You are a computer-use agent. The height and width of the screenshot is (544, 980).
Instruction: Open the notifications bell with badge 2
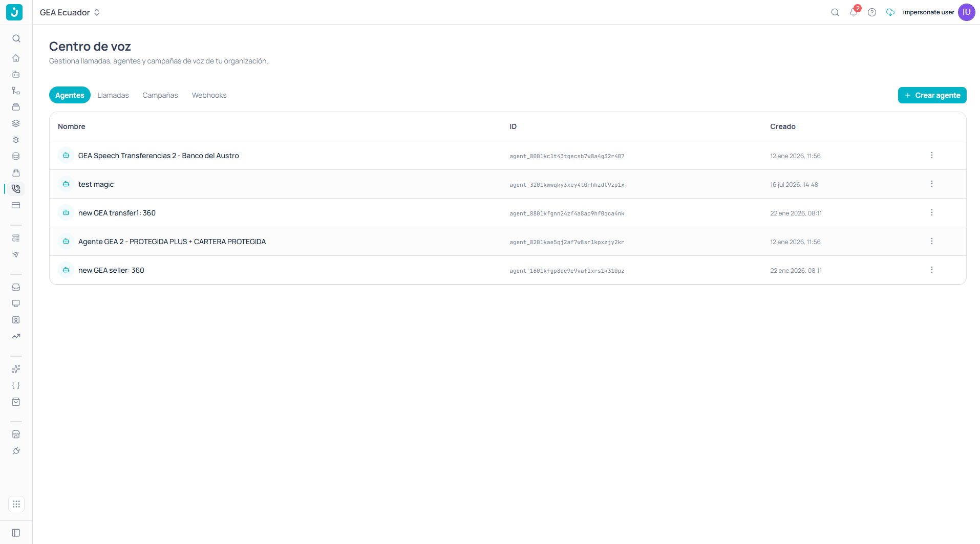point(854,12)
